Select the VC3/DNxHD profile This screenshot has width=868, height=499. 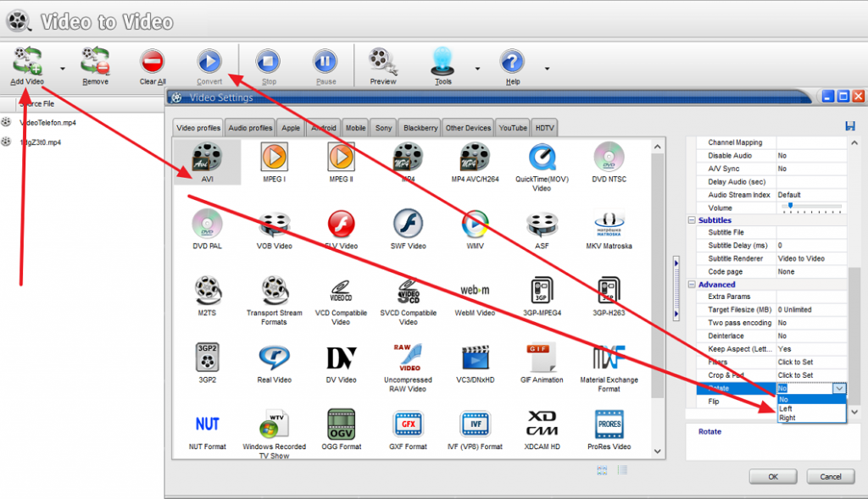tap(475, 363)
